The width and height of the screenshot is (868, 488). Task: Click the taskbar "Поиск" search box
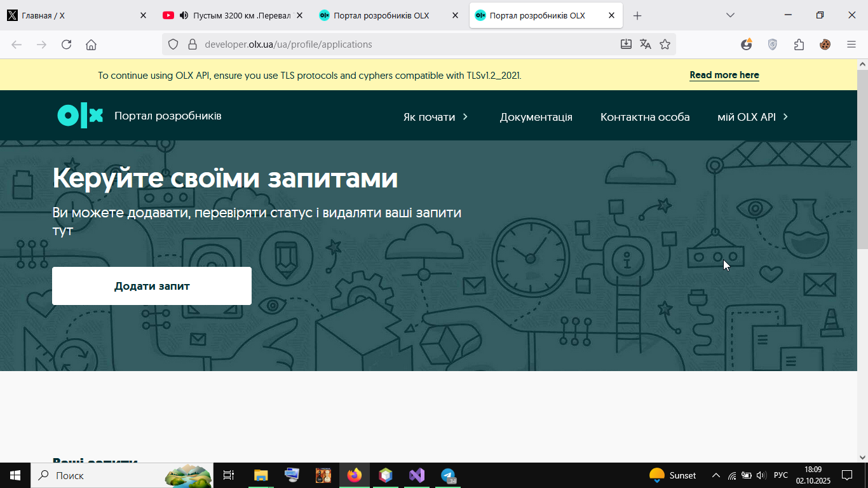click(x=122, y=475)
